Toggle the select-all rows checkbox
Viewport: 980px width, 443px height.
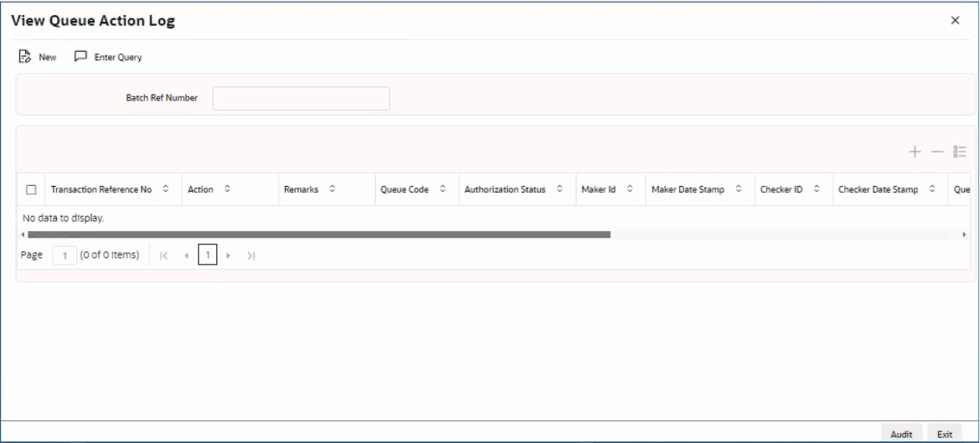pos(31,190)
